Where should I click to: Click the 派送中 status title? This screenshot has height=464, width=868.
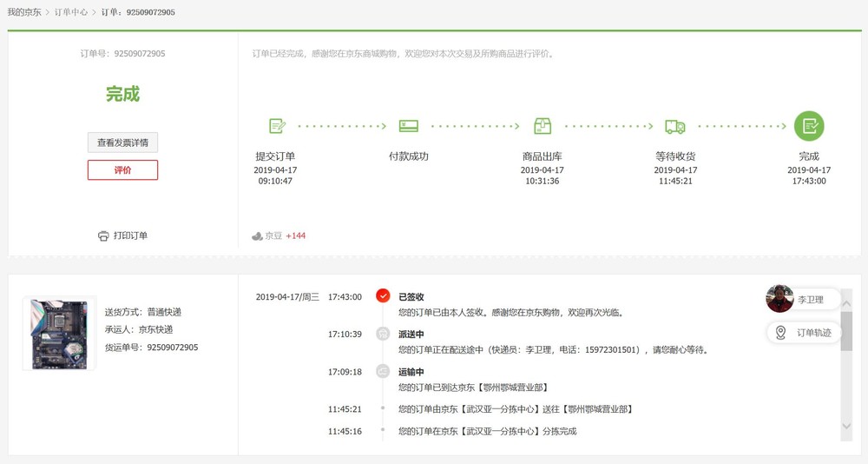click(411, 335)
